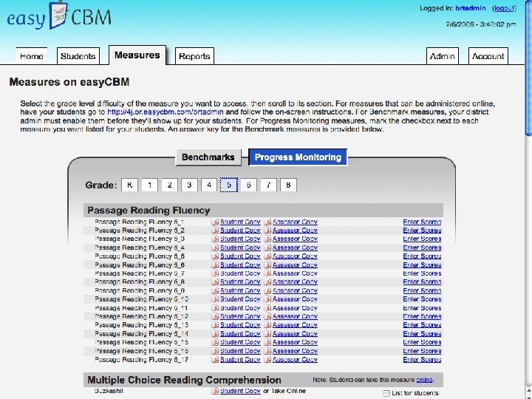Select grade K button
Screen dimensions: 532x399
coord(129,185)
